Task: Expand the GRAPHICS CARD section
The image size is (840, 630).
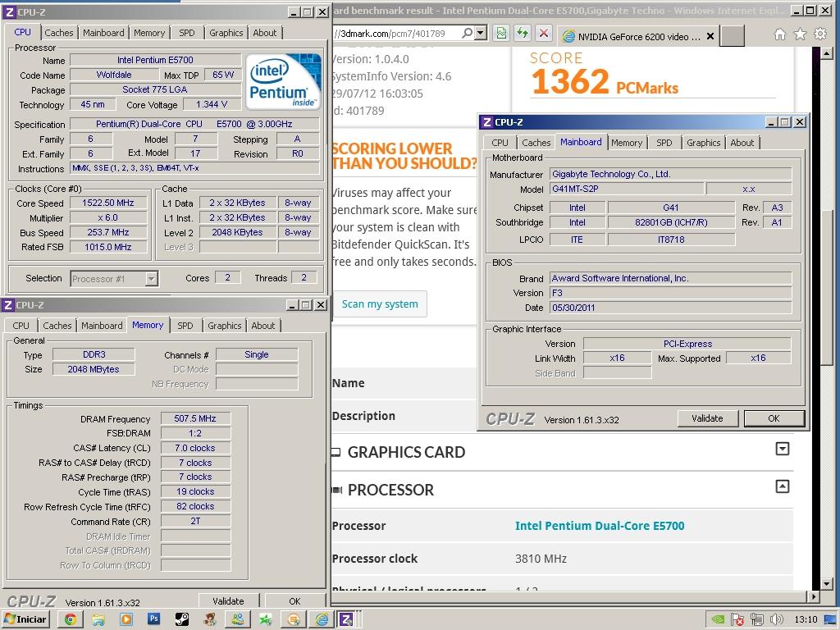Action: coord(782,449)
